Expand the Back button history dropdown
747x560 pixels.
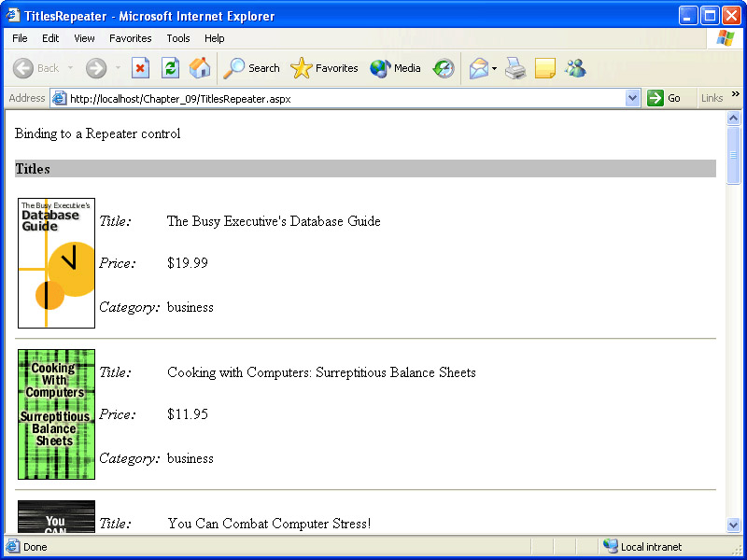coord(70,68)
